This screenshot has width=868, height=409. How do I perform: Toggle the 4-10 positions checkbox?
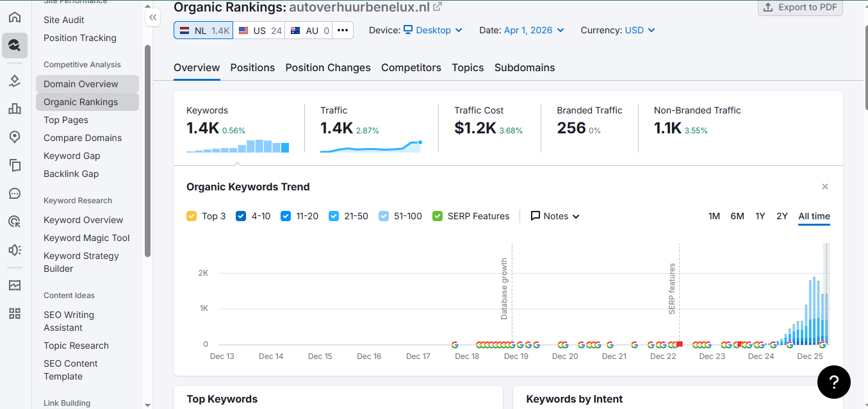coord(241,216)
